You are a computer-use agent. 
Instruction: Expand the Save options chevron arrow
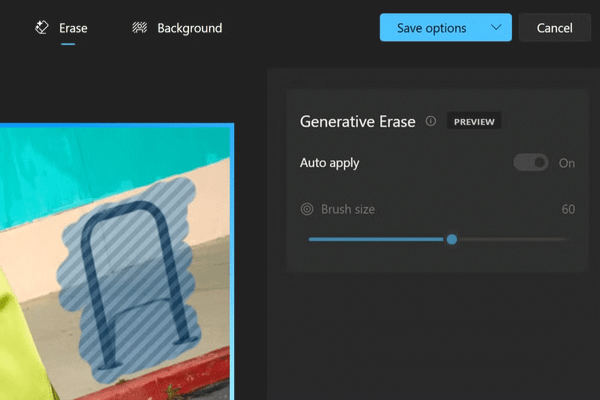[x=496, y=28]
